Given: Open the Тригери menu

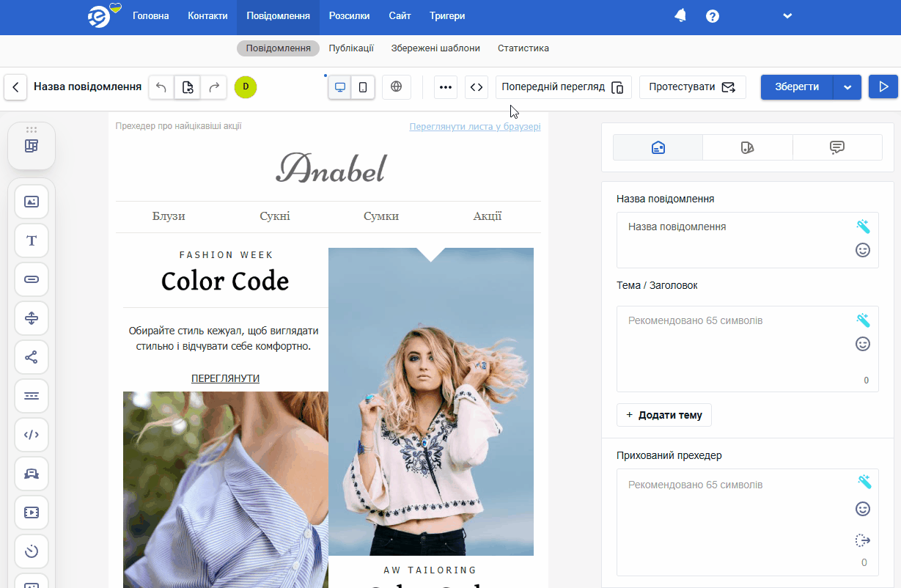Looking at the screenshot, I should click(x=447, y=16).
